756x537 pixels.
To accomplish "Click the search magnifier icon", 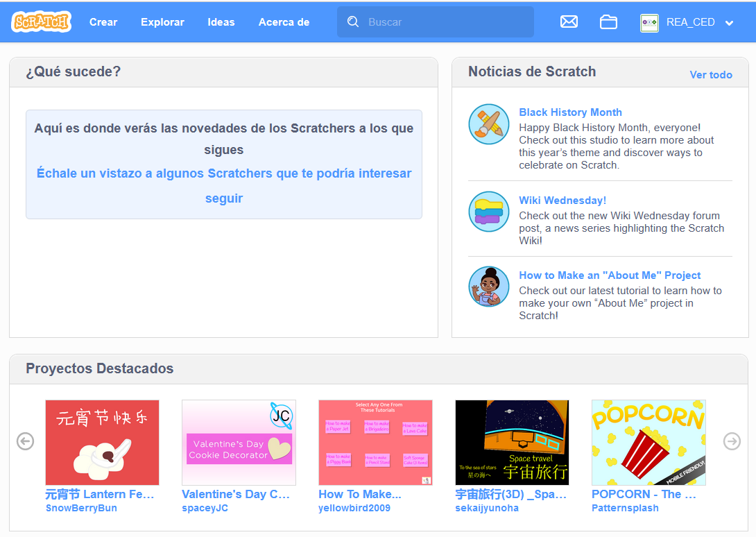I will pos(353,22).
